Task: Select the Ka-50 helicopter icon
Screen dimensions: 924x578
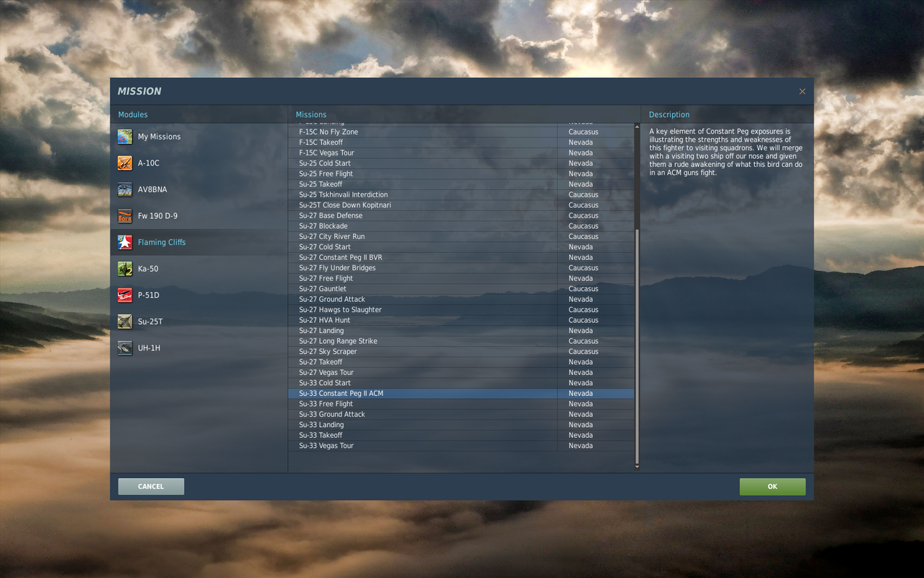Action: 124,268
